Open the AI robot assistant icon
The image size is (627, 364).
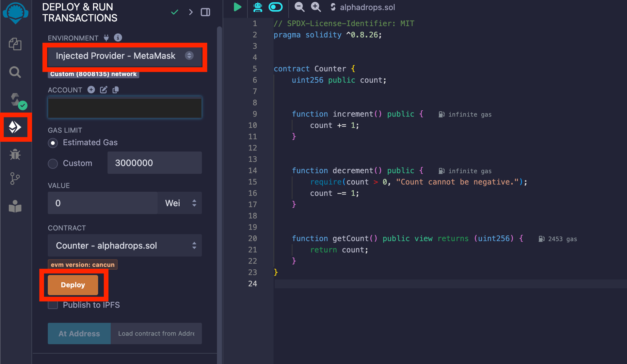[x=258, y=7]
